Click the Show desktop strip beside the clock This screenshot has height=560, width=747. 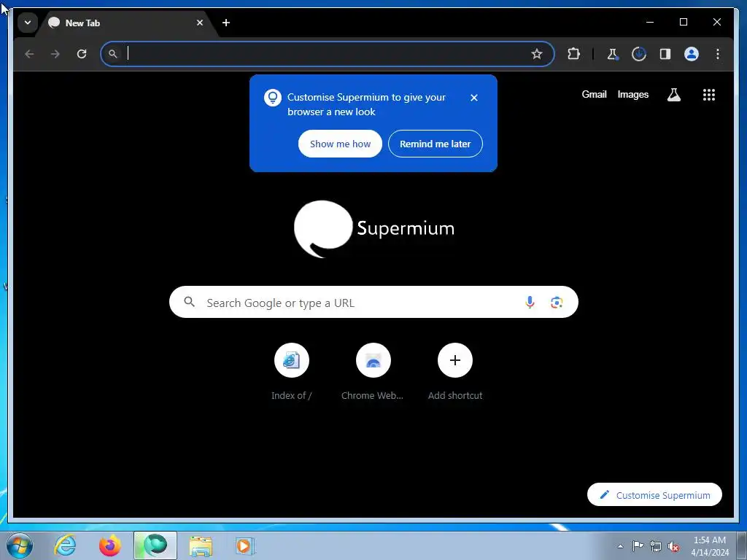tap(741, 545)
